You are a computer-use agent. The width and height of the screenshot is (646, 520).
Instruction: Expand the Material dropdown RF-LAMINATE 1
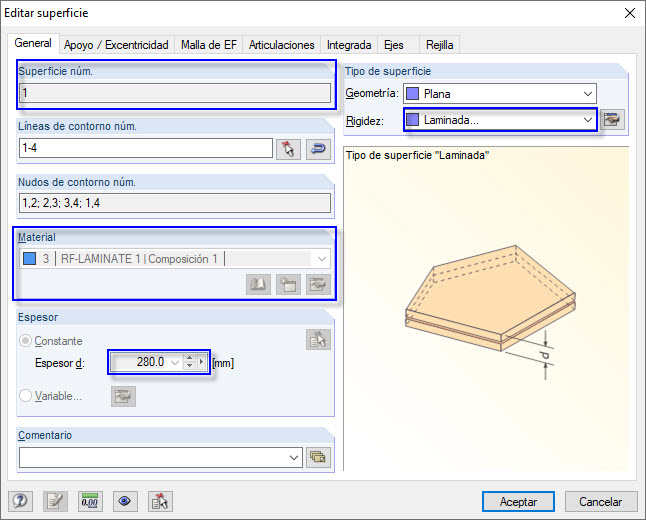coord(322,259)
